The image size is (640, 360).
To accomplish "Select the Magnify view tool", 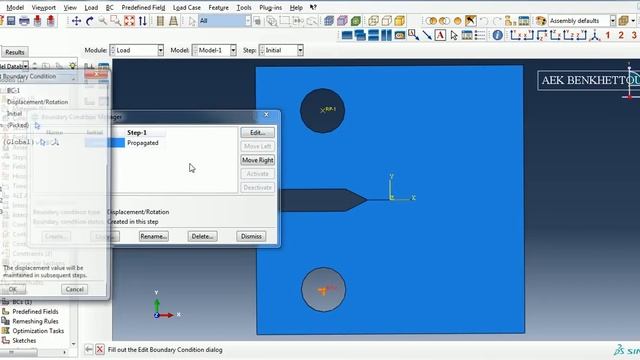I will coord(102,21).
